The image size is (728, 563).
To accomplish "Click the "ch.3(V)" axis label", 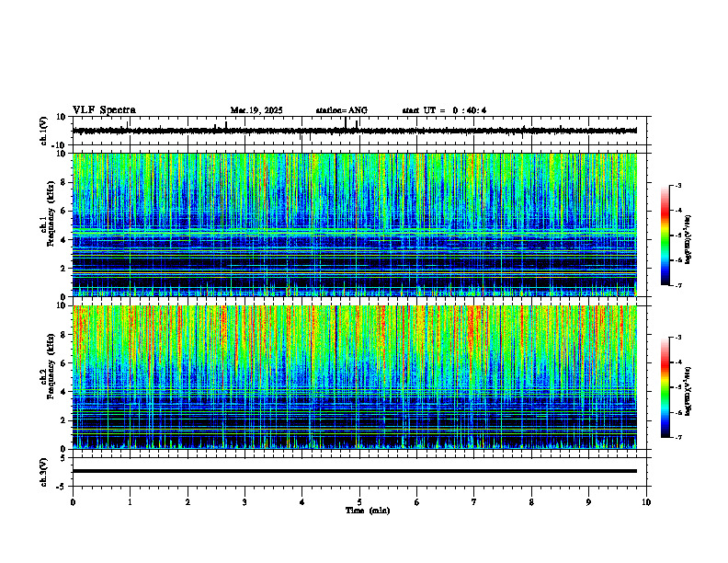I will tap(44, 472).
